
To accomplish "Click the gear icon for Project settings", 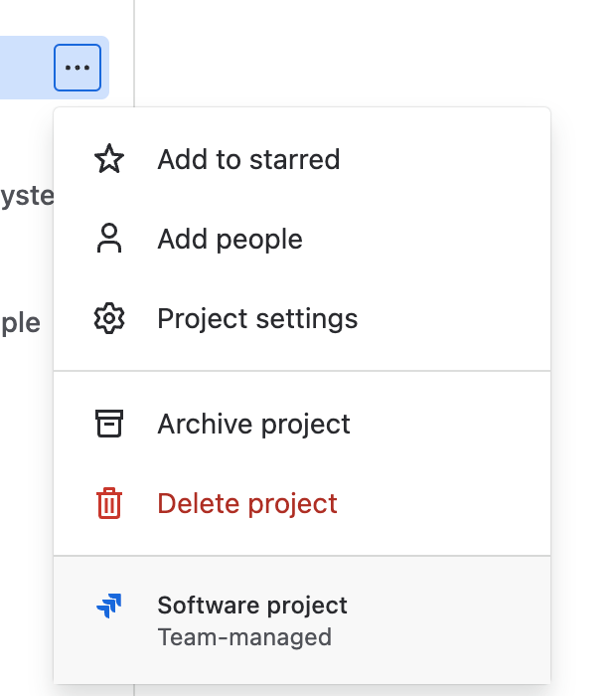I will tap(108, 318).
